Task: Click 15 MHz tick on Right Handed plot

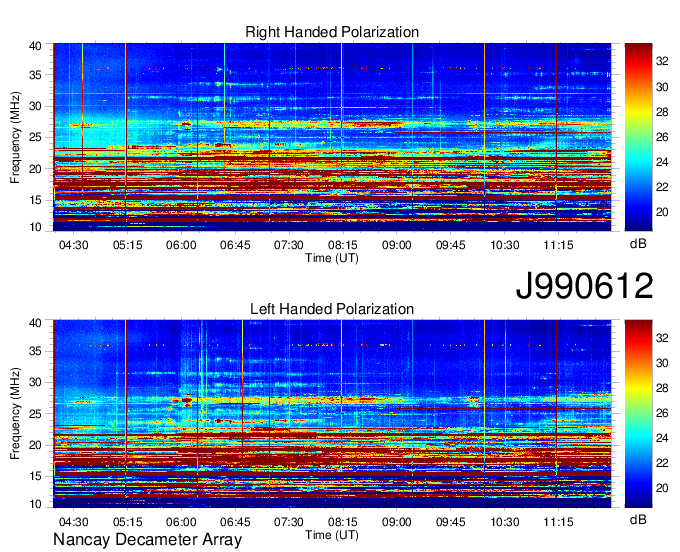Action: pos(35,200)
